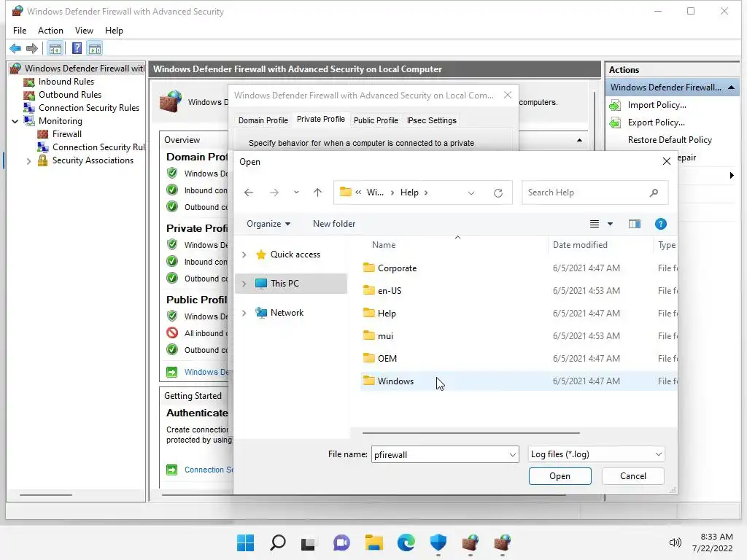This screenshot has width=747, height=560.
Task: Toggle the preview pane icon
Action: [634, 224]
